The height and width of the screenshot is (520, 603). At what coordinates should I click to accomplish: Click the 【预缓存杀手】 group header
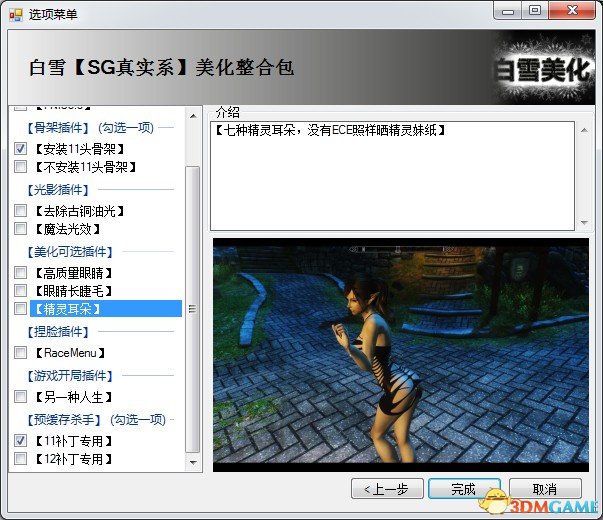(x=96, y=419)
